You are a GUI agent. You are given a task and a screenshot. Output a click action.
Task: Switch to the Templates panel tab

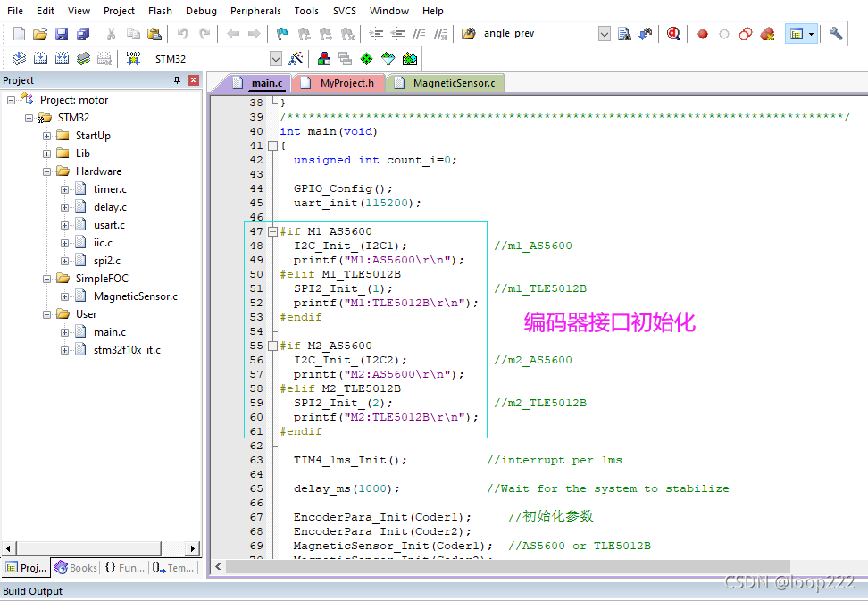tap(173, 568)
